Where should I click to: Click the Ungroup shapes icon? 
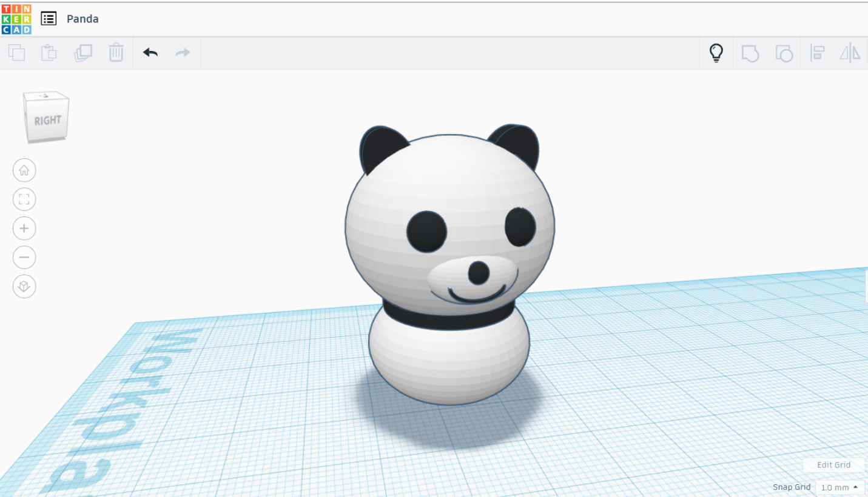click(784, 53)
